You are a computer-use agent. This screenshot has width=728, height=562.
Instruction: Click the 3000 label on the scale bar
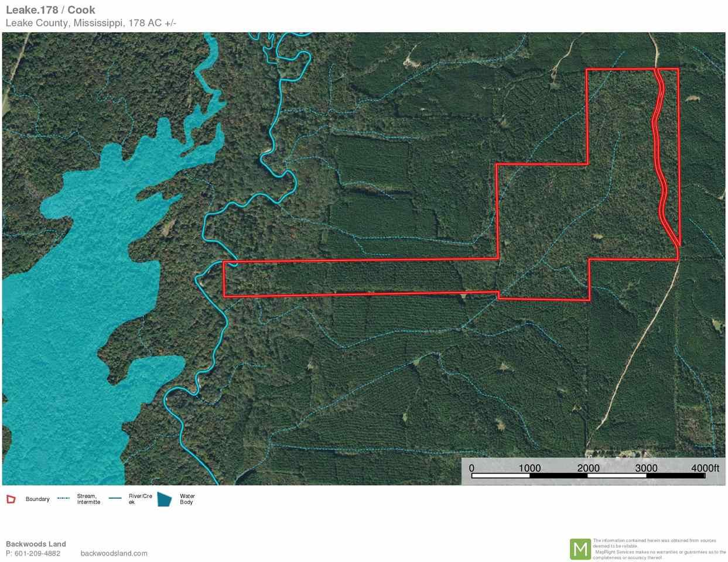point(646,468)
